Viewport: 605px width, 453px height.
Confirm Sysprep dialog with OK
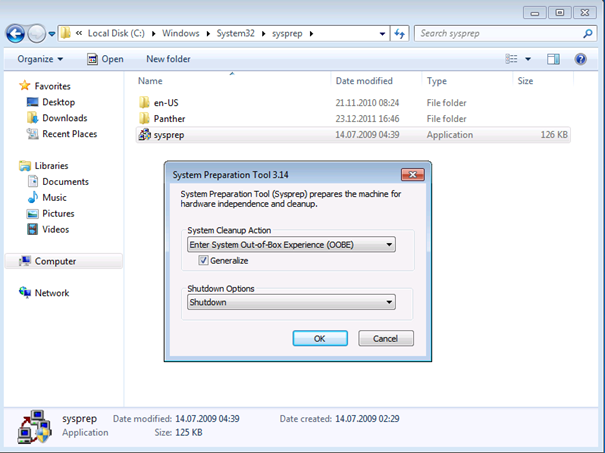320,338
